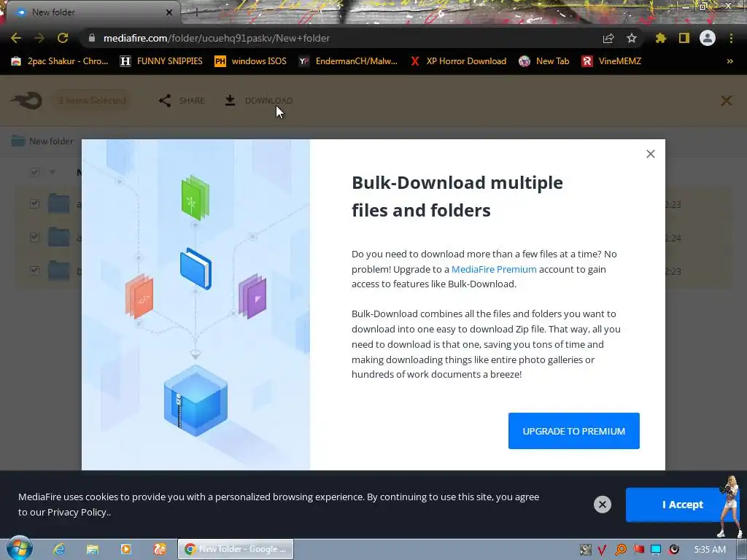This screenshot has height=560, width=747.
Task: Open XP Horror Download bookmark
Action: click(458, 61)
